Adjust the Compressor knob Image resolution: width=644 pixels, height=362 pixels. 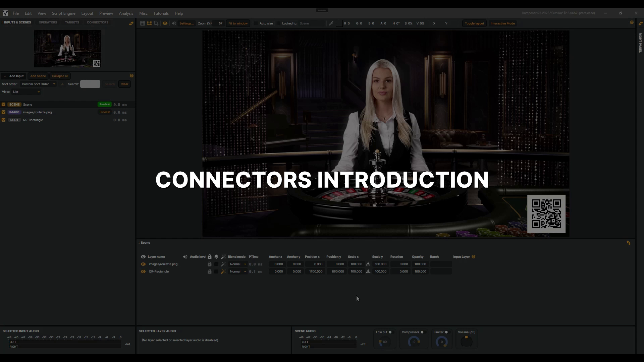(414, 342)
